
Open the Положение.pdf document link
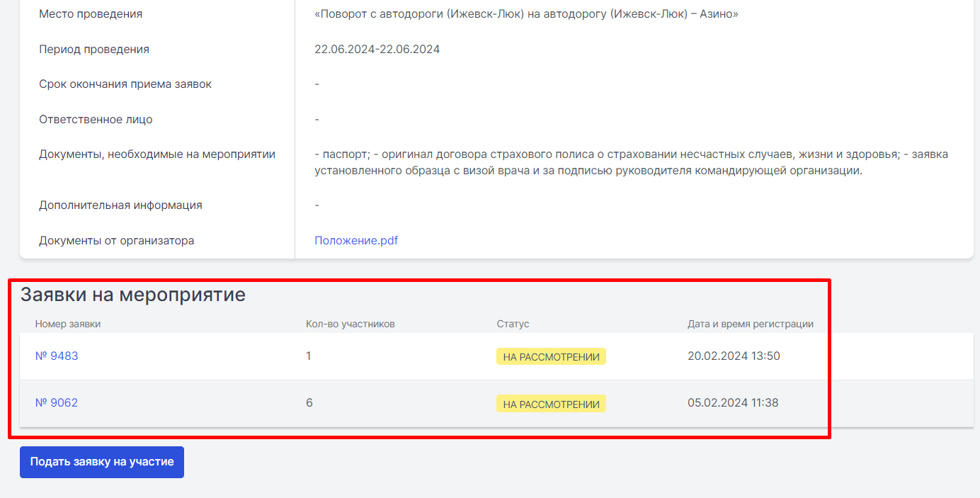pyautogui.click(x=356, y=240)
